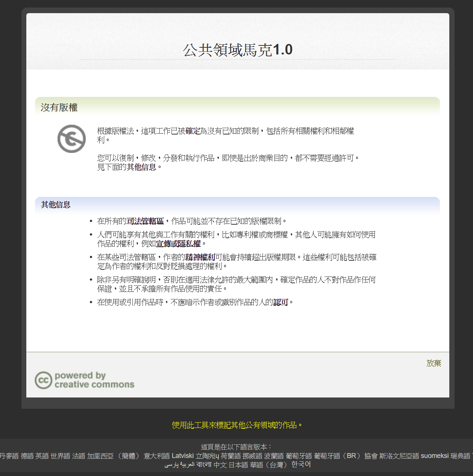Follow the 其他信息 link below the license text
This screenshot has height=476, width=473.
point(141,167)
